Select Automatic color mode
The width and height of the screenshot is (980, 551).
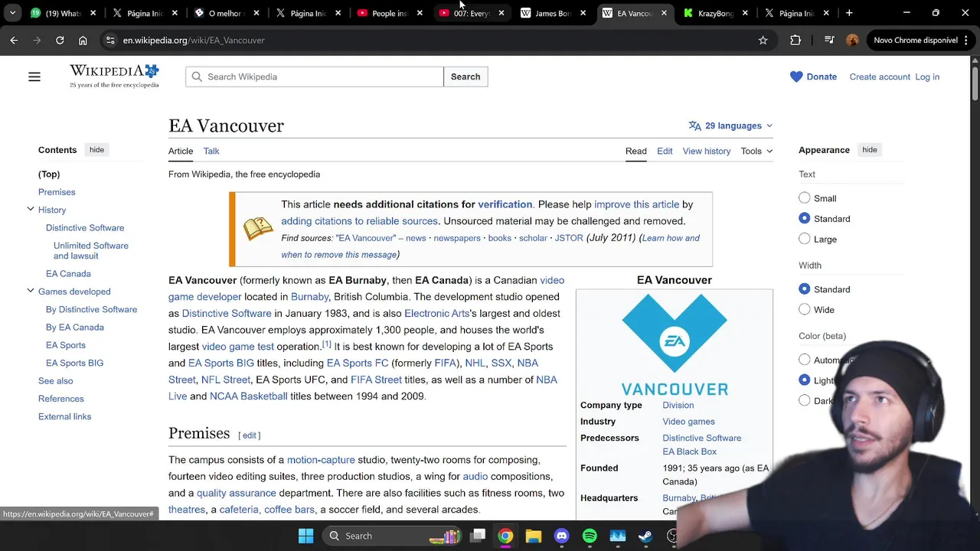coord(805,360)
